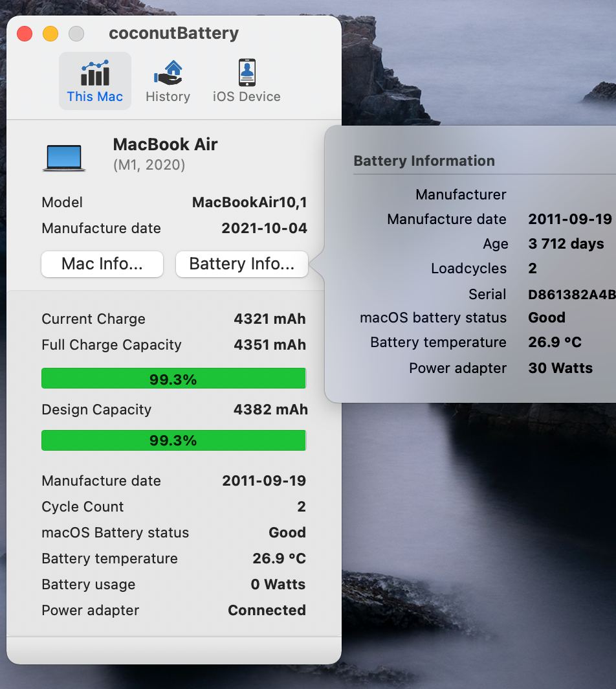Click the MacBook Air heading
Screen dimensions: 616x689
coord(165,144)
